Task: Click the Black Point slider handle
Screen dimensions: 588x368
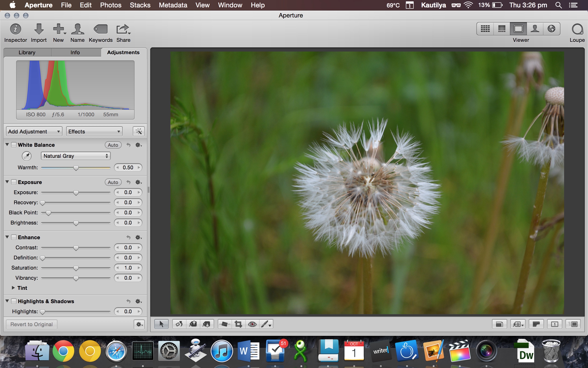Action: click(x=48, y=213)
